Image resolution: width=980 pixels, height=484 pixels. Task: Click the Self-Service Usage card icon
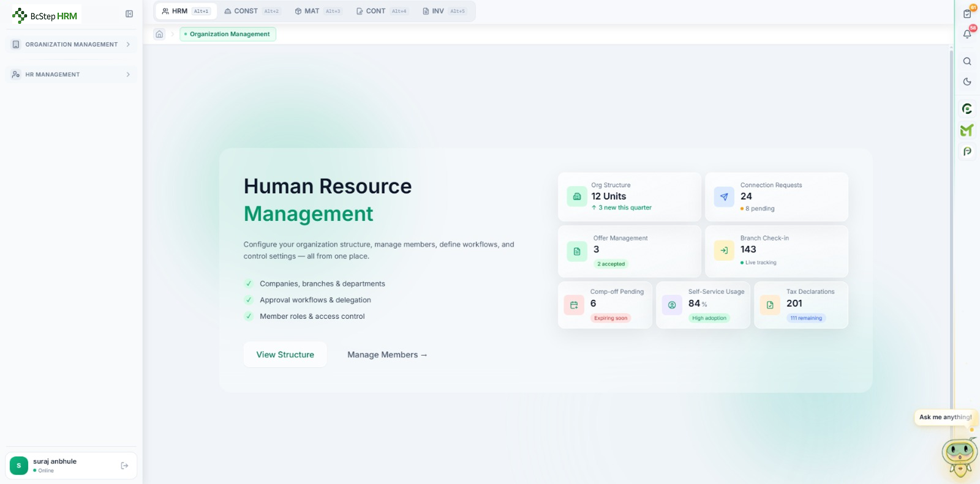672,305
